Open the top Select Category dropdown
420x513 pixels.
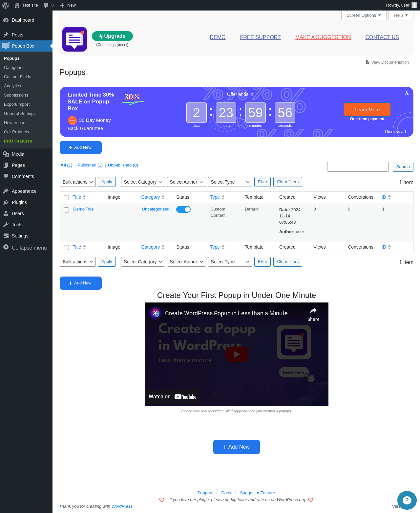click(x=143, y=182)
